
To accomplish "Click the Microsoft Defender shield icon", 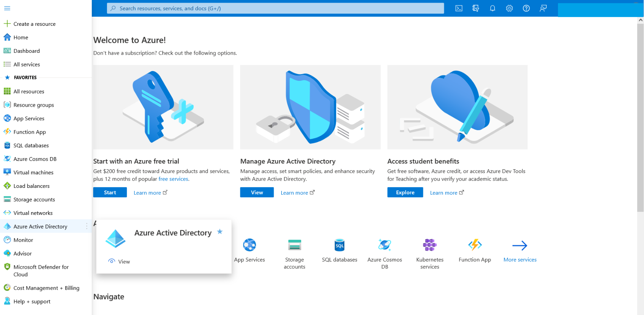I will (x=7, y=267).
